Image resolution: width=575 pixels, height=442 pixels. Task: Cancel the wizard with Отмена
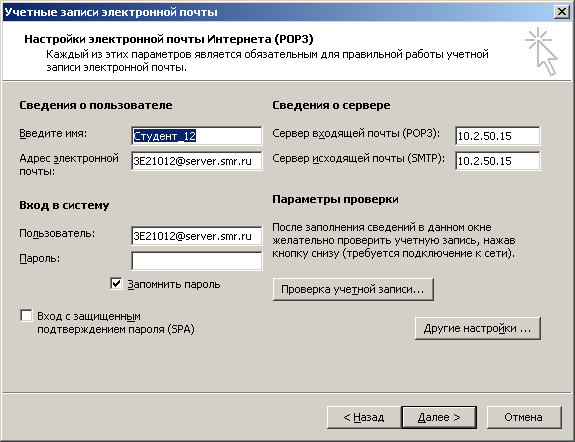click(524, 417)
